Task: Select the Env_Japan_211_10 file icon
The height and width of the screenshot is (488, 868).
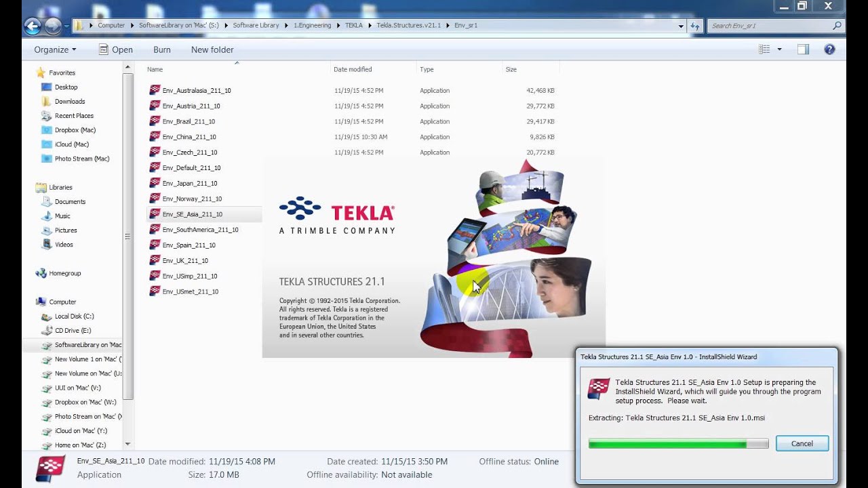Action: click(x=155, y=183)
